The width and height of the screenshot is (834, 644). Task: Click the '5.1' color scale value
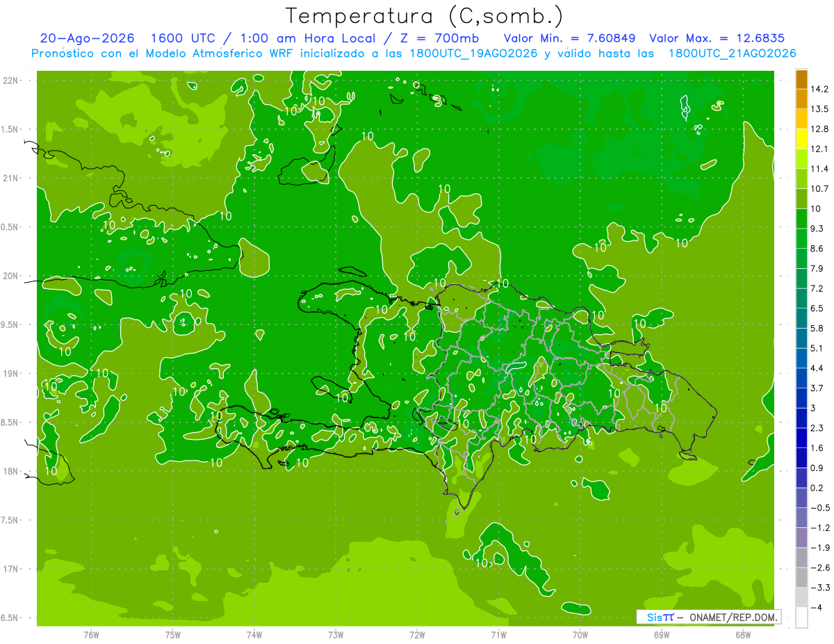click(817, 348)
